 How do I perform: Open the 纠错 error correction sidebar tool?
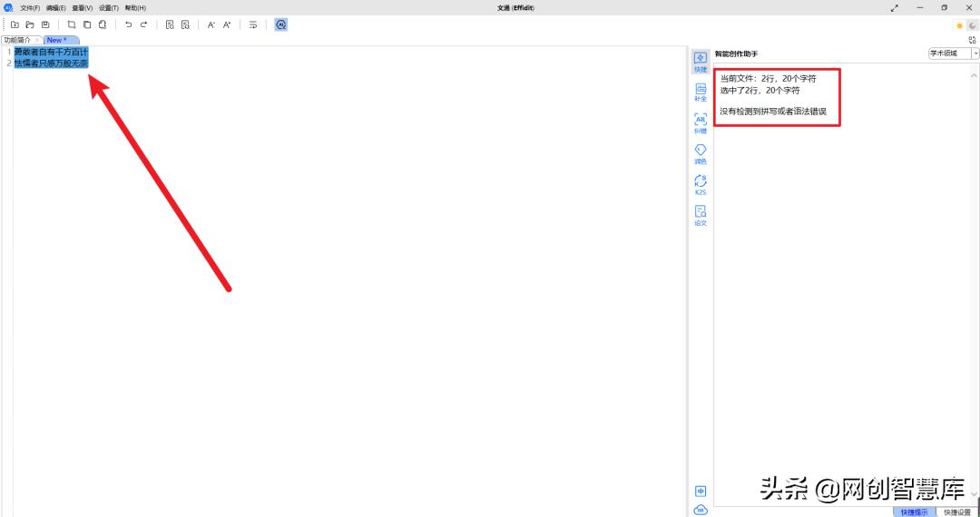pyautogui.click(x=701, y=123)
